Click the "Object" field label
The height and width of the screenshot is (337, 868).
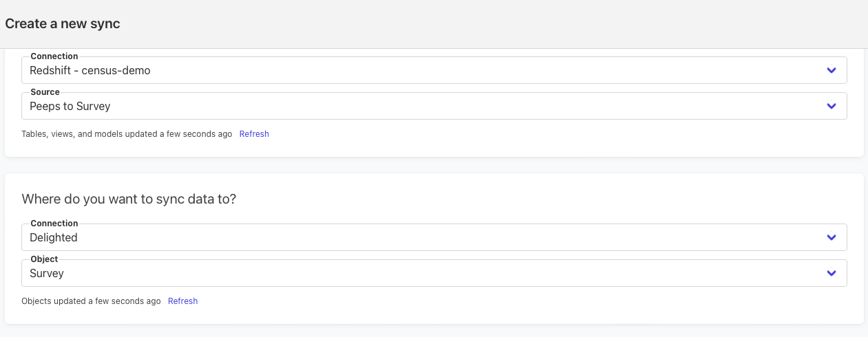44,259
